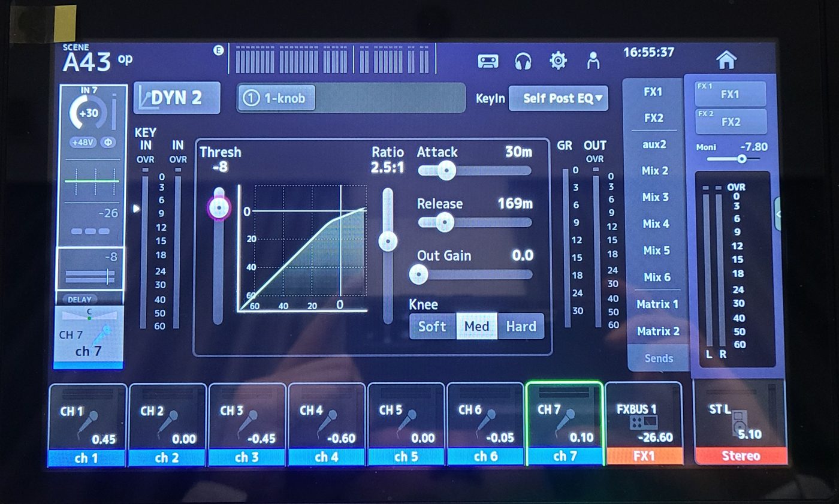Select the FXBUS 1 effects channel strip
The image size is (839, 504).
click(644, 424)
